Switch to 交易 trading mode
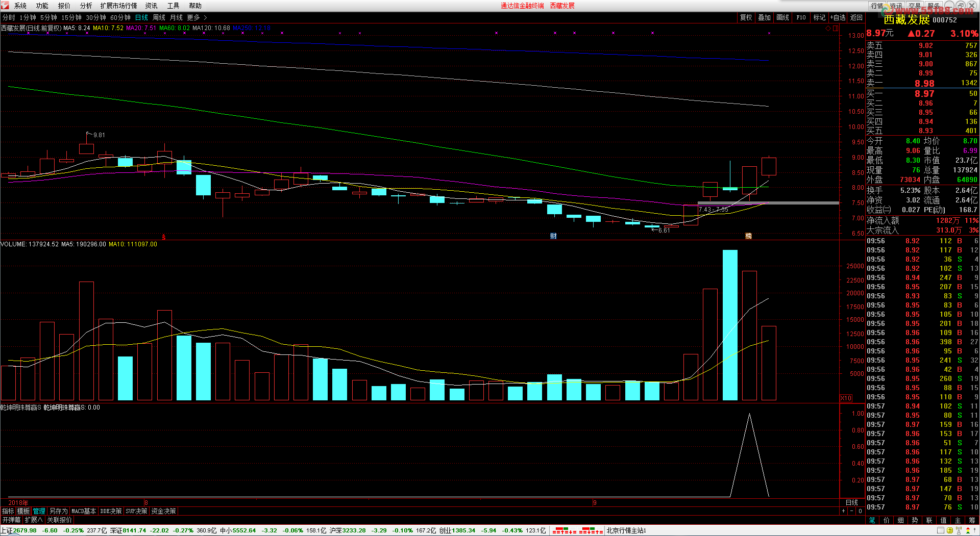 point(915,6)
